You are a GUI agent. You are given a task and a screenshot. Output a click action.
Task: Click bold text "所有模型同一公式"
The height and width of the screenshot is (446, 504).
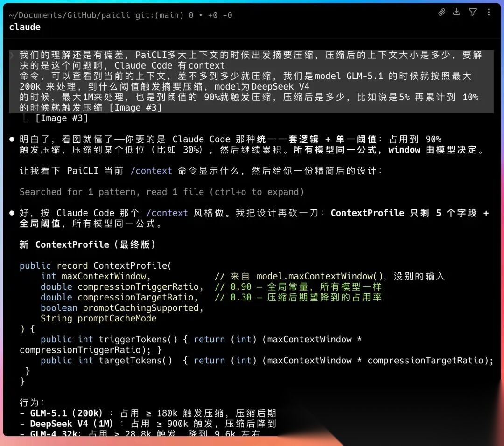pyautogui.click(x=335, y=150)
